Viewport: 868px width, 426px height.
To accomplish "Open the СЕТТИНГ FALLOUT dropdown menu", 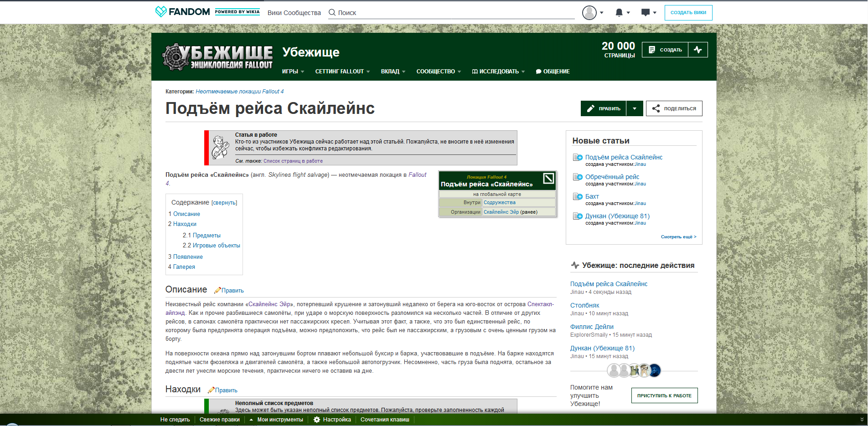I will 342,72.
